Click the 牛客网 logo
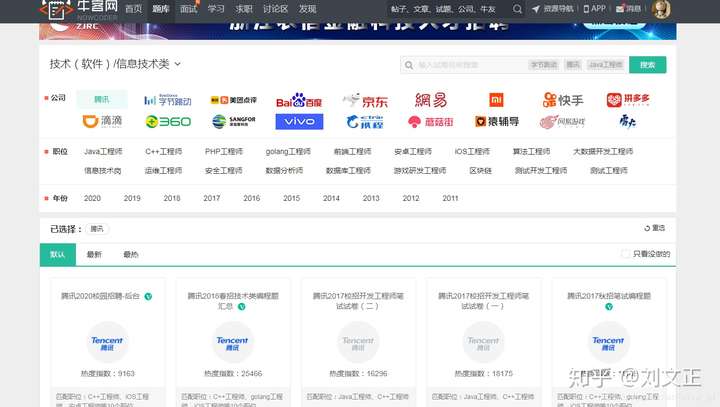This screenshot has height=407, width=720. (79, 9)
